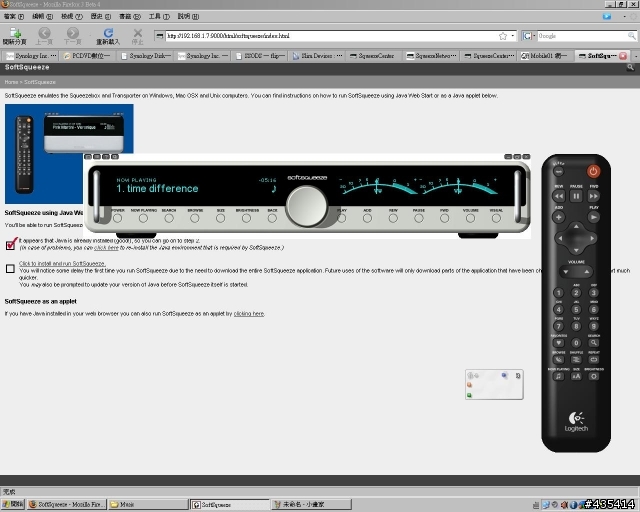Switch to the PCDVD browser tab
This screenshot has height=512, width=640.
click(87, 56)
